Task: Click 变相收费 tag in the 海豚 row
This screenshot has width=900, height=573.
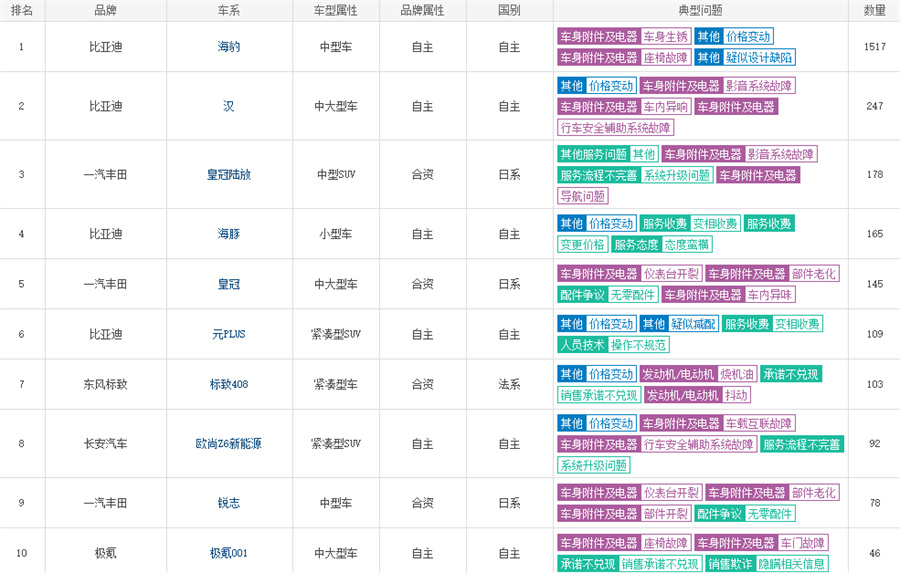Action: [715, 224]
